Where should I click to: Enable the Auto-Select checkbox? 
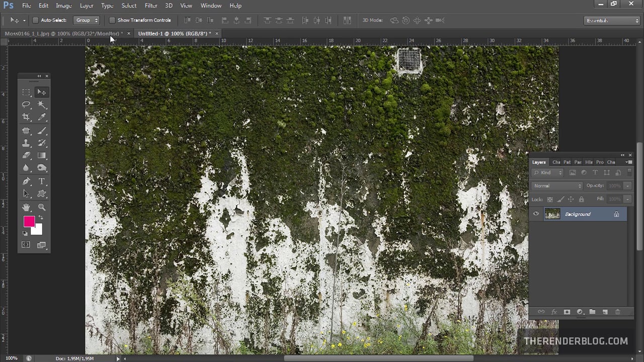(35, 20)
